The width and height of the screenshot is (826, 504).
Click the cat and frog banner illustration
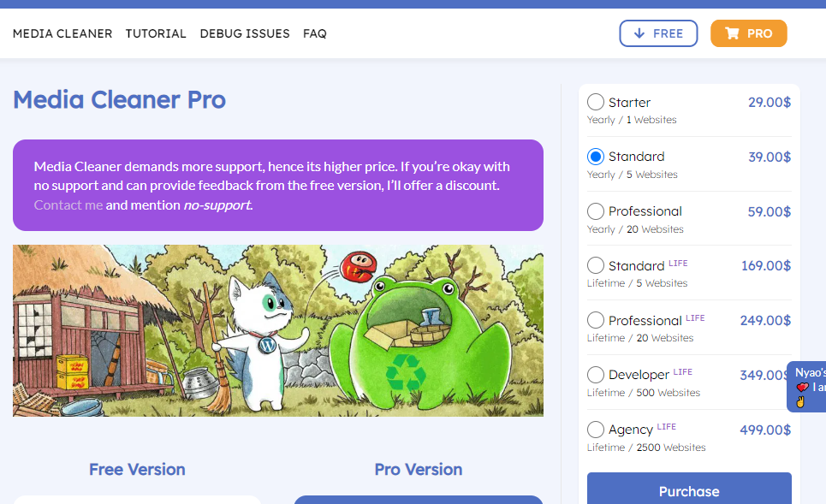(x=278, y=330)
